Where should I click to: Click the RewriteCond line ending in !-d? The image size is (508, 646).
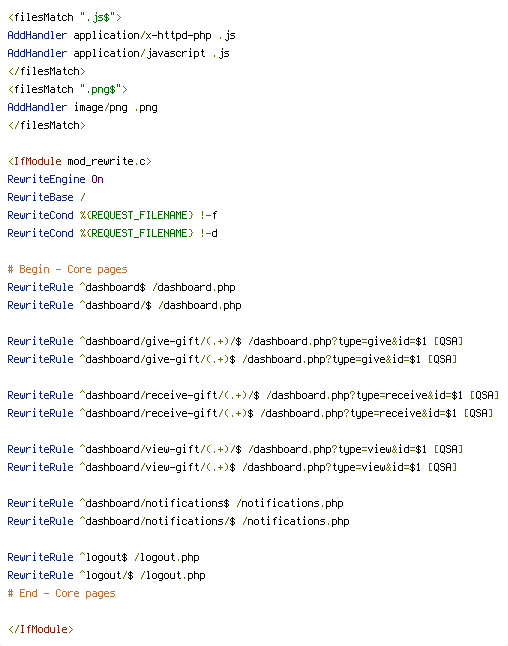pyautogui.click(x=112, y=234)
